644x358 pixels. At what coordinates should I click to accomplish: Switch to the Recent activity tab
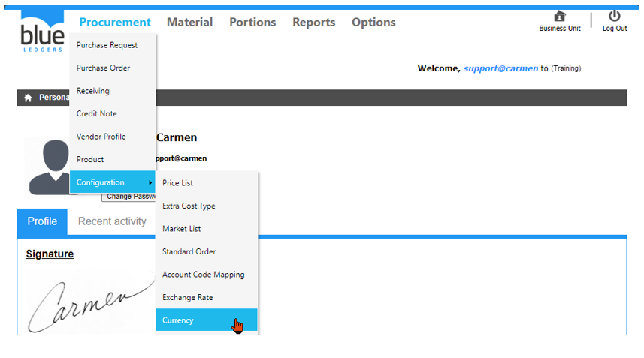pos(112,221)
